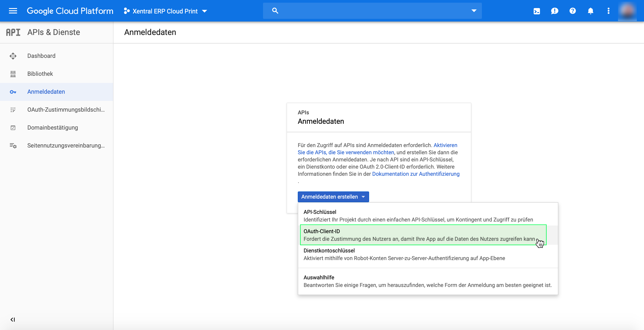Open the hamburger navigation menu
The image size is (644, 330).
coord(13,11)
